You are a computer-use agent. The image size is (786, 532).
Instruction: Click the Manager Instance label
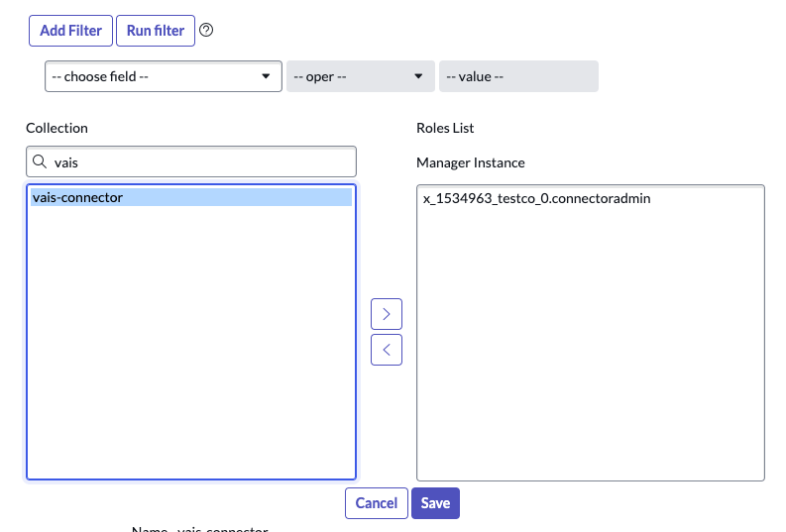click(x=470, y=162)
